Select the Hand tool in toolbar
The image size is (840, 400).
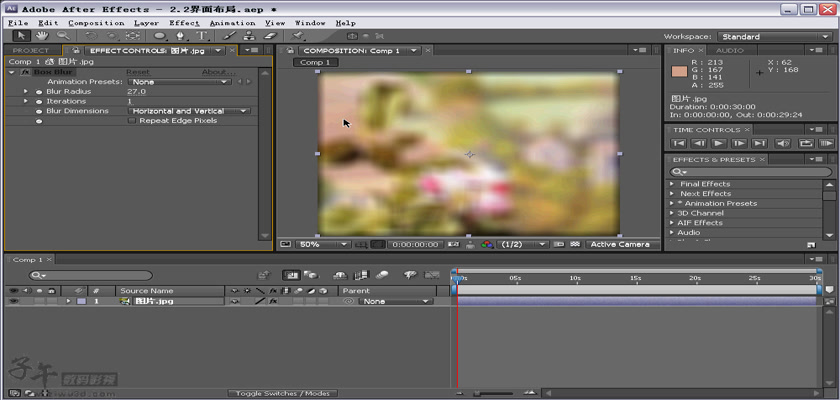pos(44,36)
